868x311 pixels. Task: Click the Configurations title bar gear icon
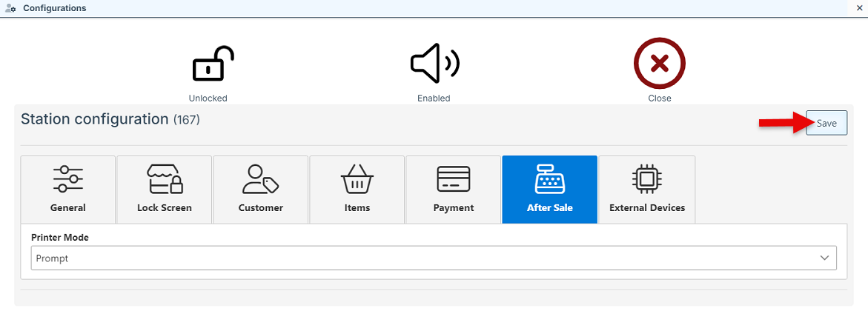[11, 8]
